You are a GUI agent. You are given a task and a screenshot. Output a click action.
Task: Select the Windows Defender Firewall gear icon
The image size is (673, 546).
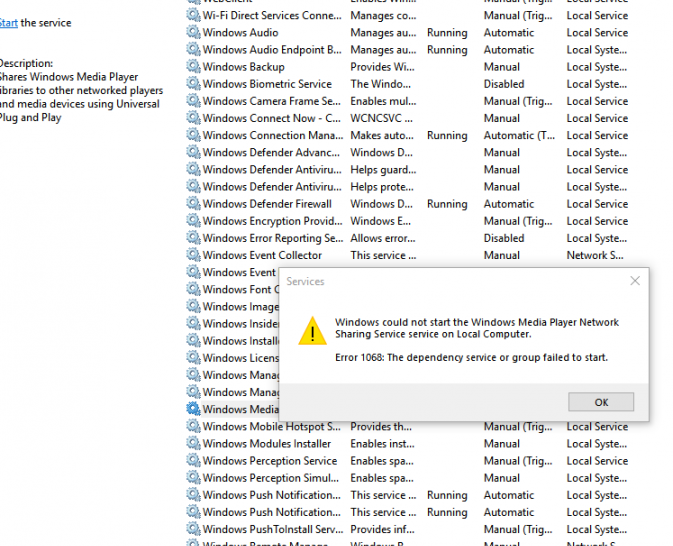[x=193, y=204]
